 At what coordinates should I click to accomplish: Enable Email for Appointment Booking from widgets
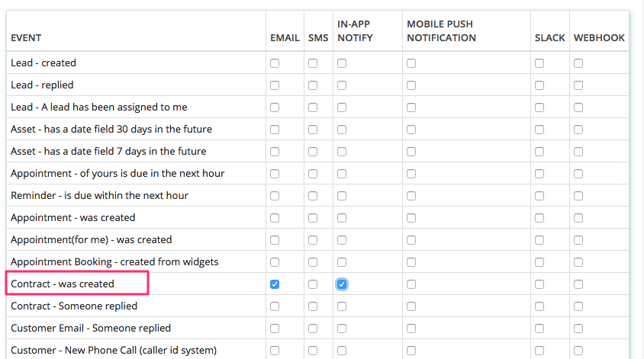click(275, 263)
